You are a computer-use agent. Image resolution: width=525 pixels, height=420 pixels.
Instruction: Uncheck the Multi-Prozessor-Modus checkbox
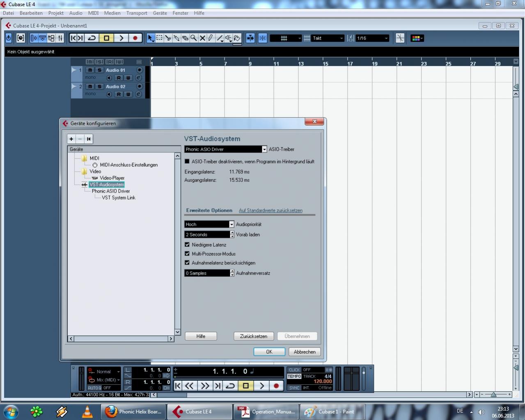tap(187, 254)
